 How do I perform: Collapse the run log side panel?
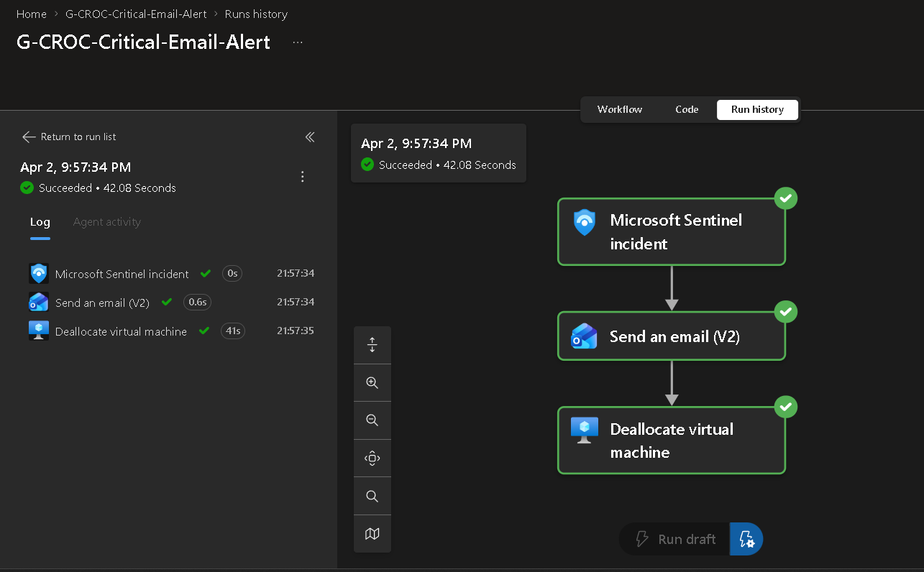(x=310, y=137)
